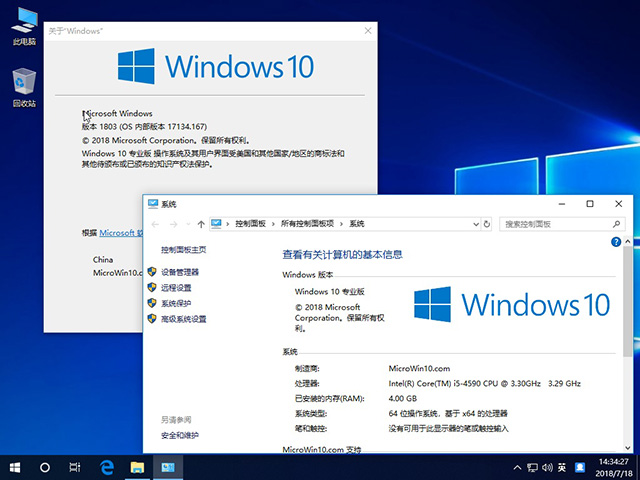Expand chevron after 控制面板 breadcrumb
Image resolution: width=640 pixels, height=480 pixels.
[x=273, y=224]
